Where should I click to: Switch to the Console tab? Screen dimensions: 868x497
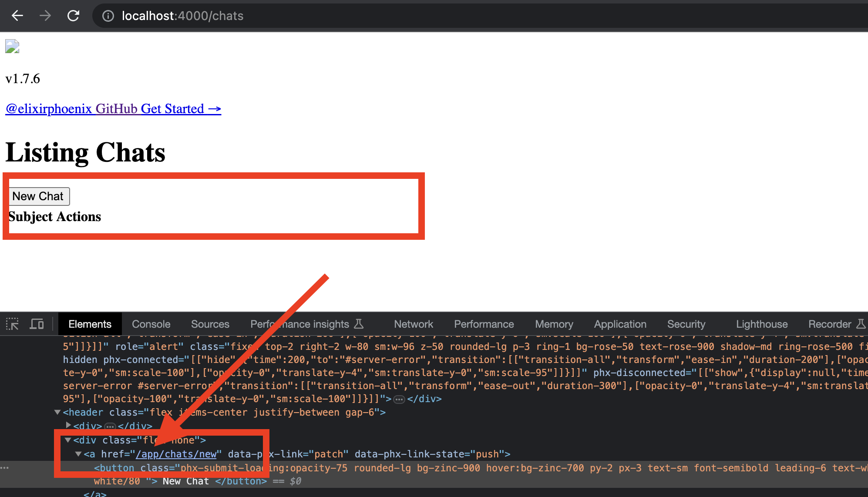[151, 324]
